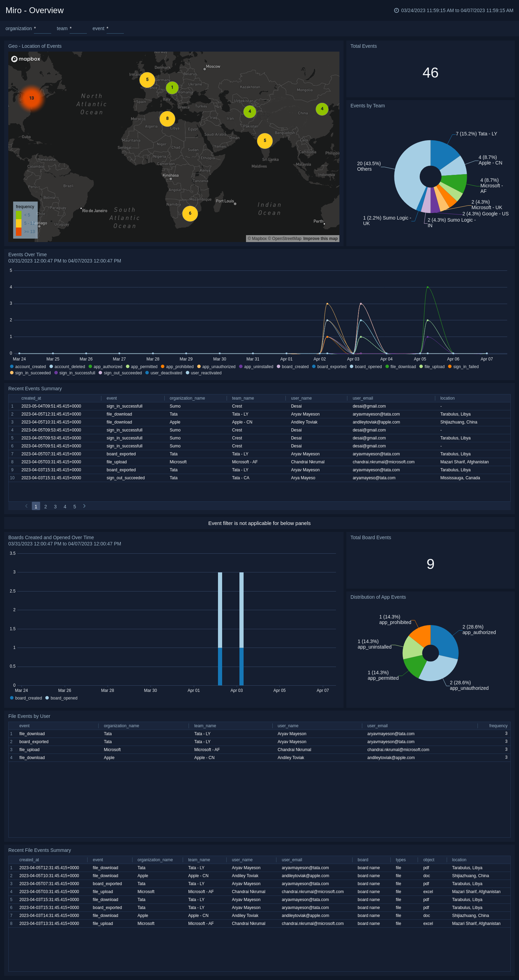Go to page 2 of Recent Events
Viewport: 519px width, 980px height.
click(x=46, y=507)
